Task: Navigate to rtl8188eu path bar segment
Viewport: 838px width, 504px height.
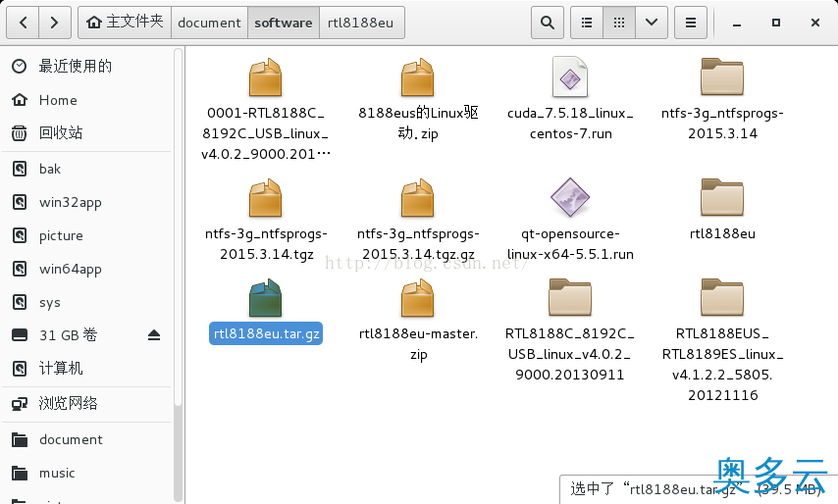Action: click(x=361, y=23)
